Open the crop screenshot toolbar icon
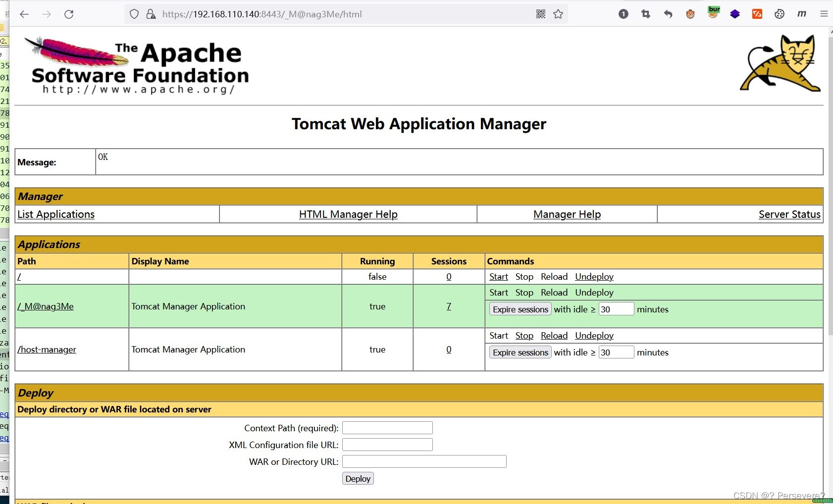 [x=646, y=14]
